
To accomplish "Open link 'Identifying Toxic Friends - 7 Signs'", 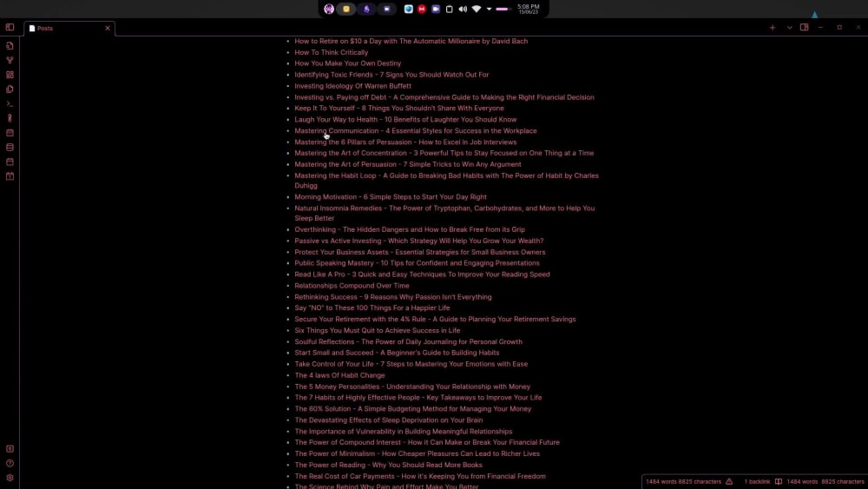I will (391, 75).
